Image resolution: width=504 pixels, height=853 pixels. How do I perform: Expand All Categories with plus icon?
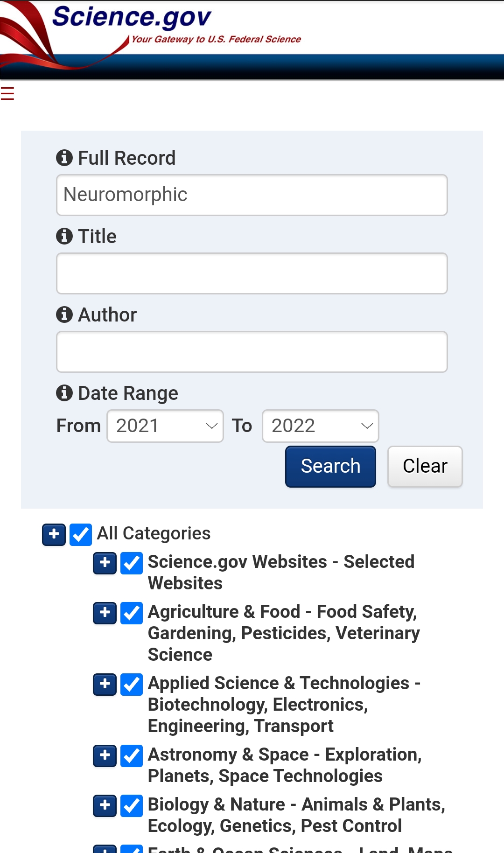tap(54, 534)
